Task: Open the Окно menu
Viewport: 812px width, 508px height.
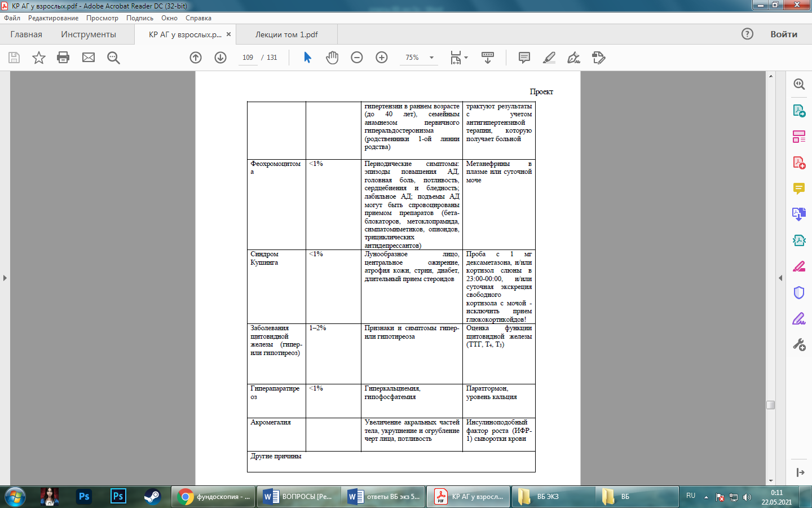Action: click(169, 18)
